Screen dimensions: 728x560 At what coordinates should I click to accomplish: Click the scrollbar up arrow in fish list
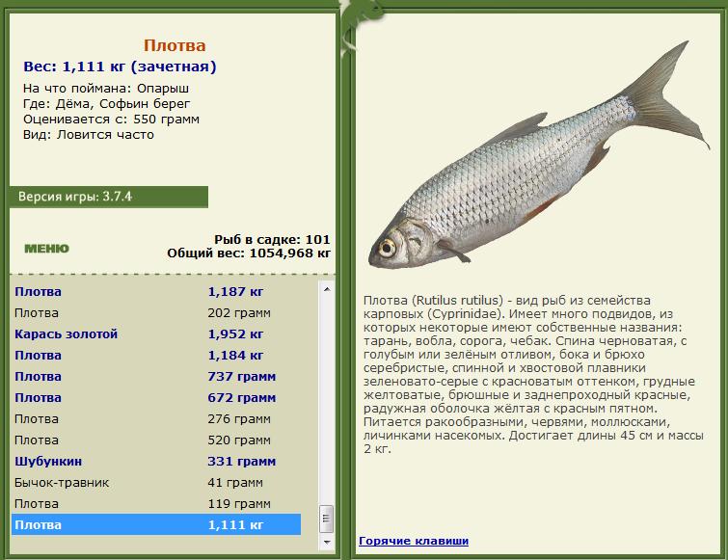(326, 289)
